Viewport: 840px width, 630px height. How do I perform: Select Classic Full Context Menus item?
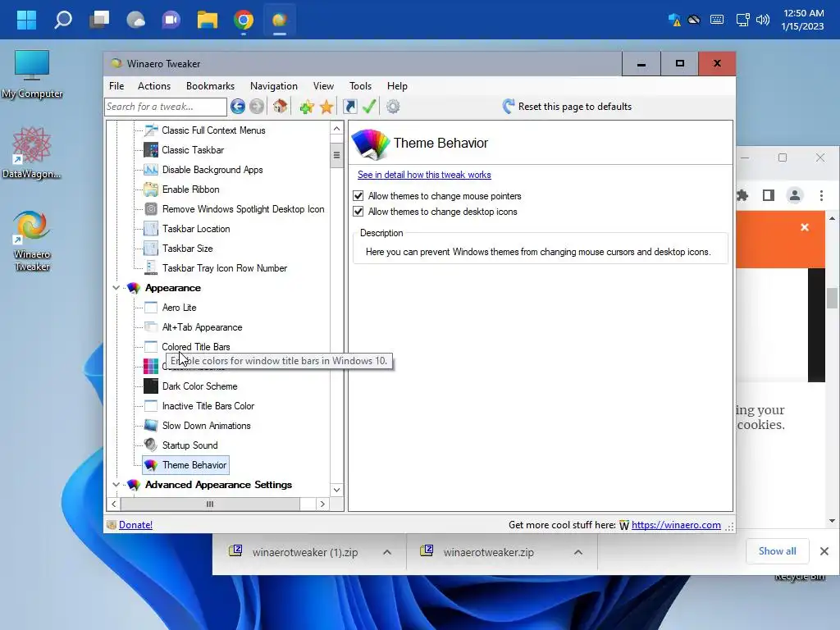(214, 130)
